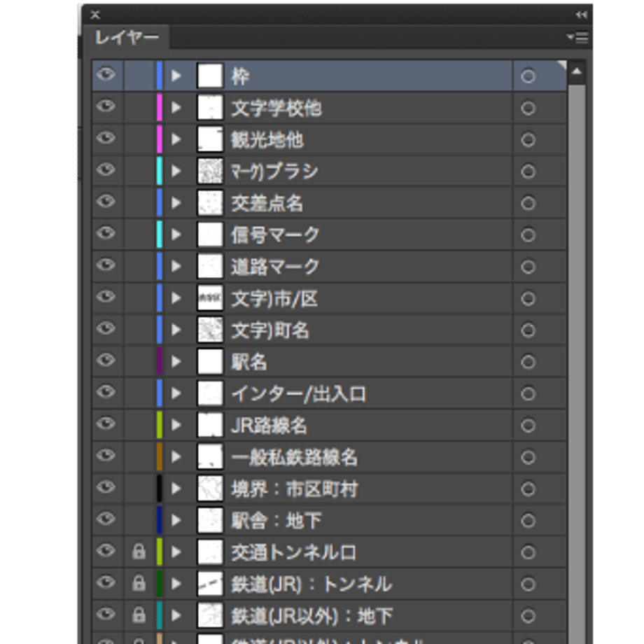The height and width of the screenshot is (644, 644).
Task: Click target circle of 文字)町名 layer
Action: (528, 330)
